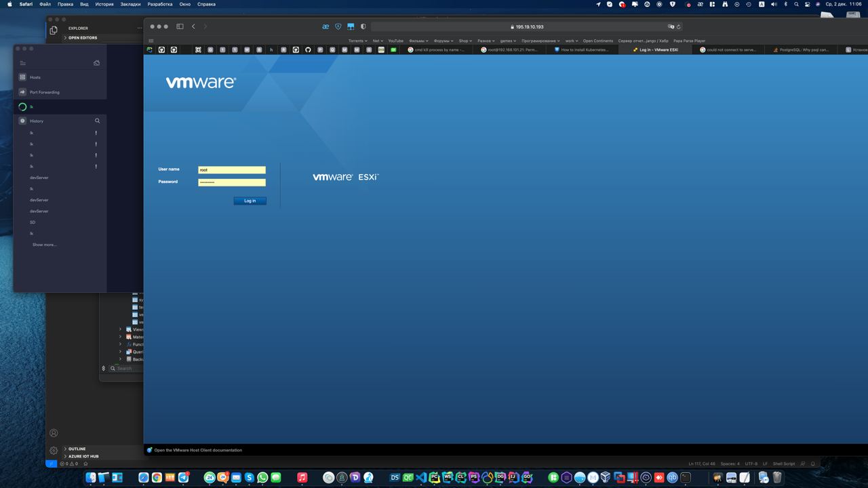
Task: Open the work bookmarks folder
Action: click(x=572, y=41)
